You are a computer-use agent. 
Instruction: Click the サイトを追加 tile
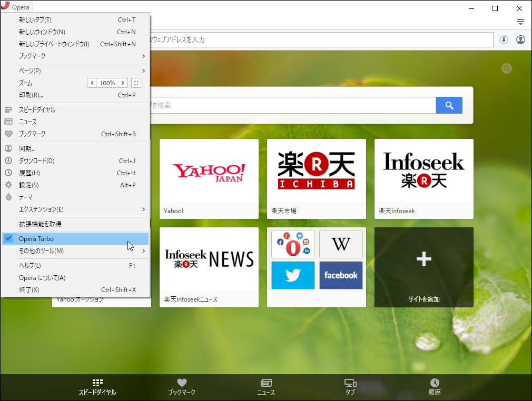[x=423, y=267]
